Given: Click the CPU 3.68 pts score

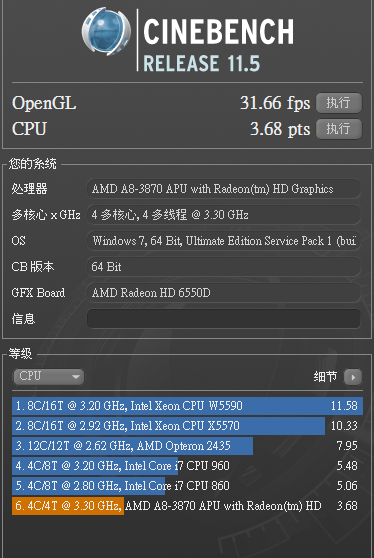Looking at the screenshot, I should 280,129.
